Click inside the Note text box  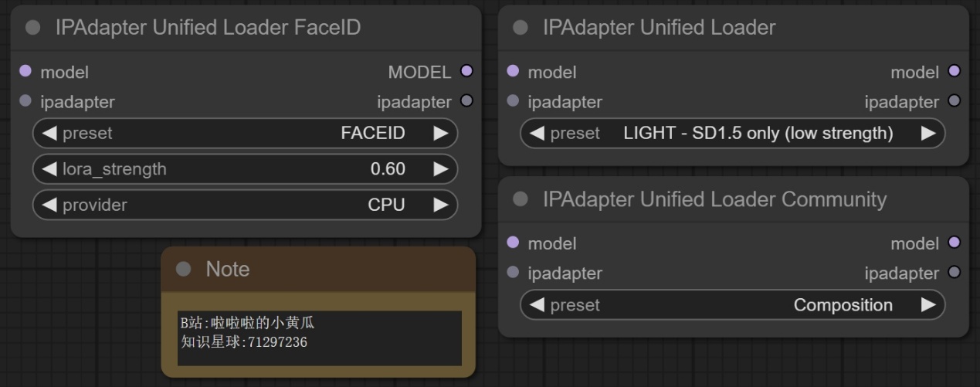tap(319, 338)
